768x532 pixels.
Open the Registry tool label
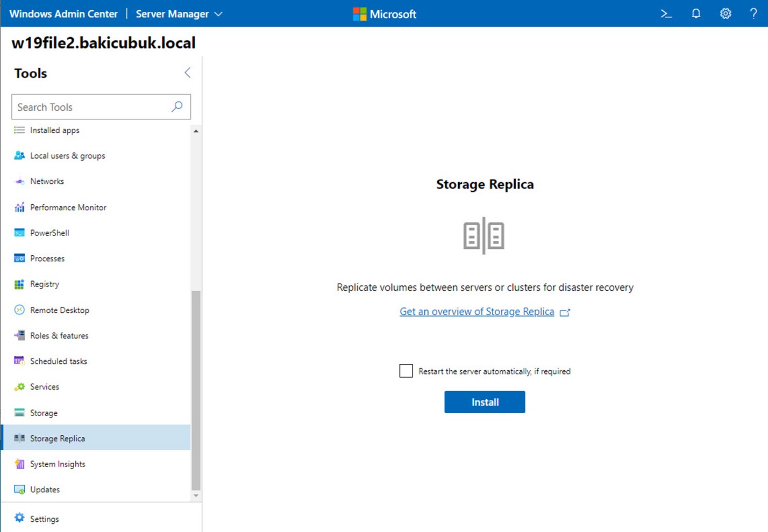pyautogui.click(x=45, y=284)
